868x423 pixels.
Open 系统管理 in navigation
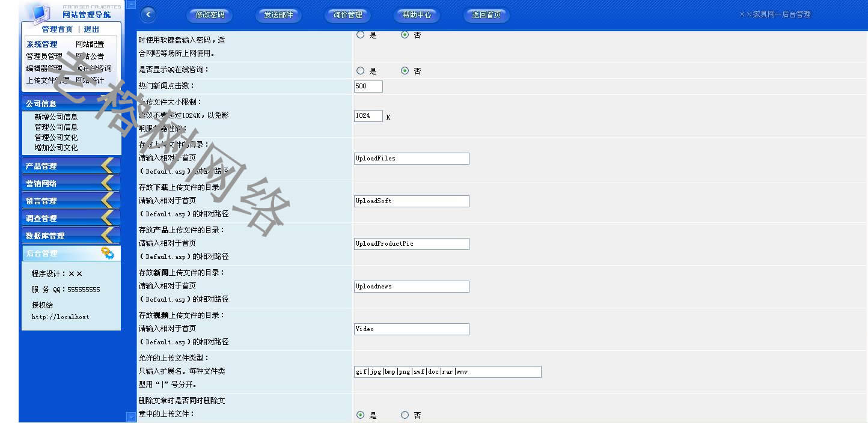click(x=41, y=44)
